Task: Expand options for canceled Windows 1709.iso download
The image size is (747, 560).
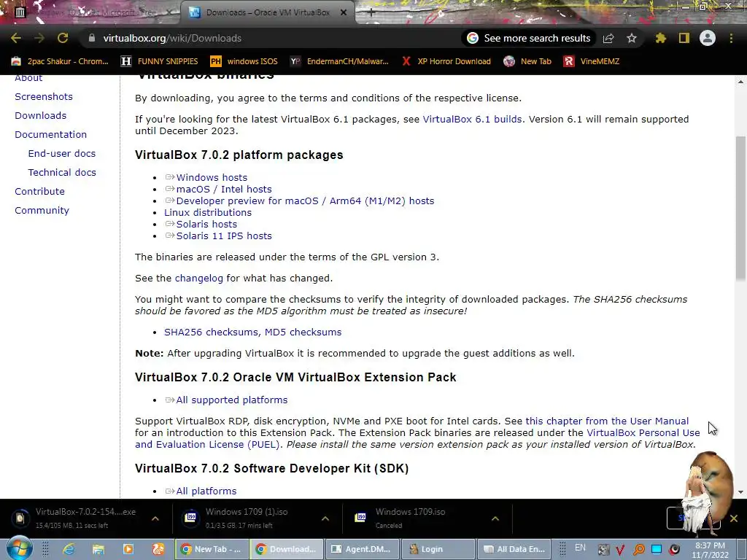Action: coord(495,518)
